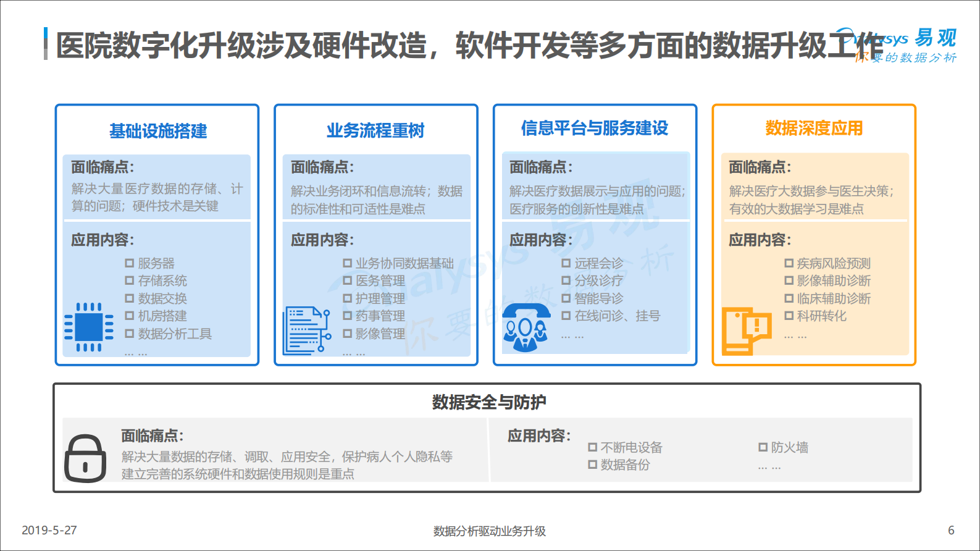Select the 数据深度应用 heading
The height and width of the screenshot is (551, 980).
814,128
